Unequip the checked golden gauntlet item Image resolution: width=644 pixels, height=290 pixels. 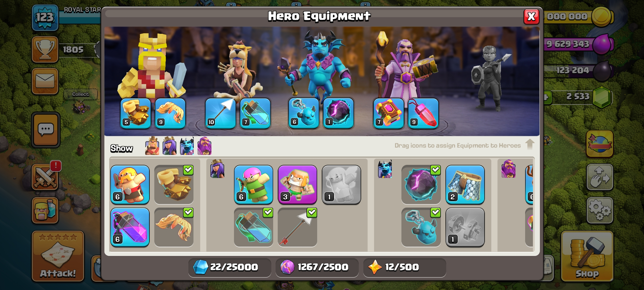point(174,184)
